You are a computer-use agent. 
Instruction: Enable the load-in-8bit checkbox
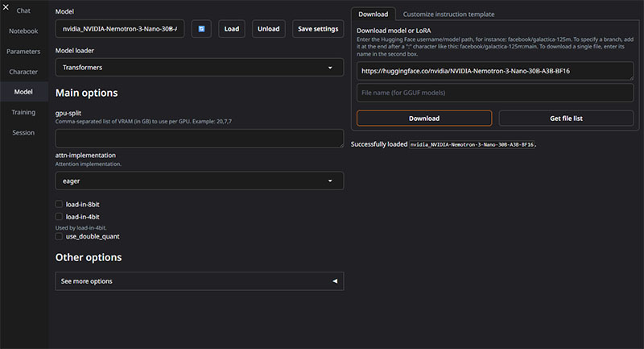point(59,204)
